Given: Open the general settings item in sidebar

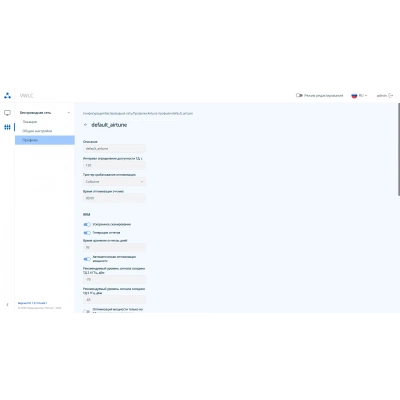Looking at the screenshot, I should point(37,131).
